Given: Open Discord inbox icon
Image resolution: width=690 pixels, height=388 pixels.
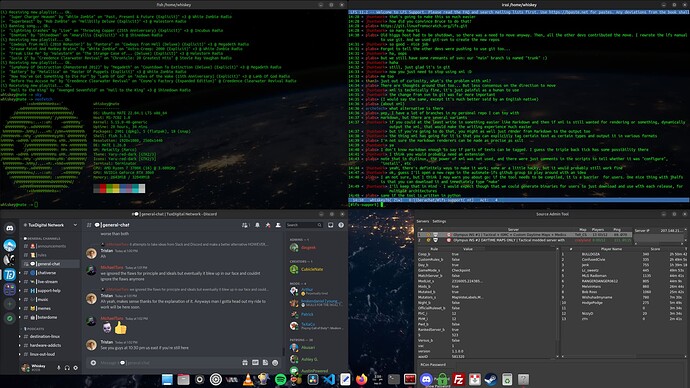Looking at the screenshot, I should click(x=330, y=225).
